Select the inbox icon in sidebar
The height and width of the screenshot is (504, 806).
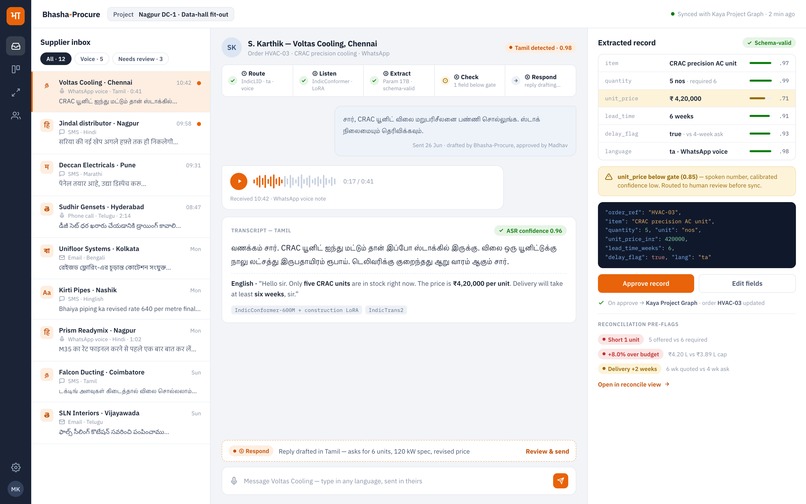click(x=15, y=46)
